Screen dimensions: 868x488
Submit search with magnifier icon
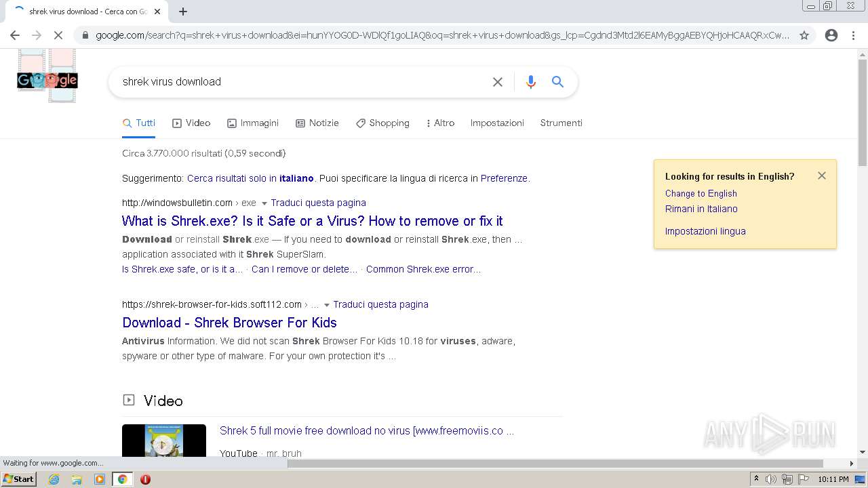pyautogui.click(x=557, y=81)
